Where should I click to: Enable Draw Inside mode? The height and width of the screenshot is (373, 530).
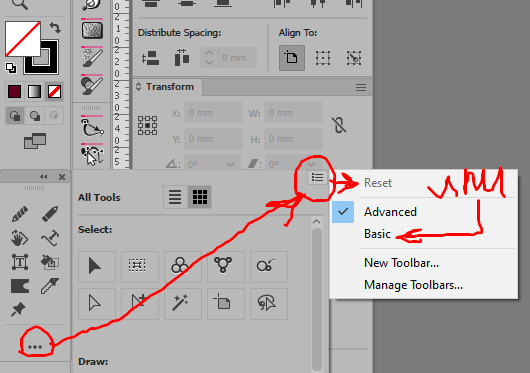click(x=54, y=116)
